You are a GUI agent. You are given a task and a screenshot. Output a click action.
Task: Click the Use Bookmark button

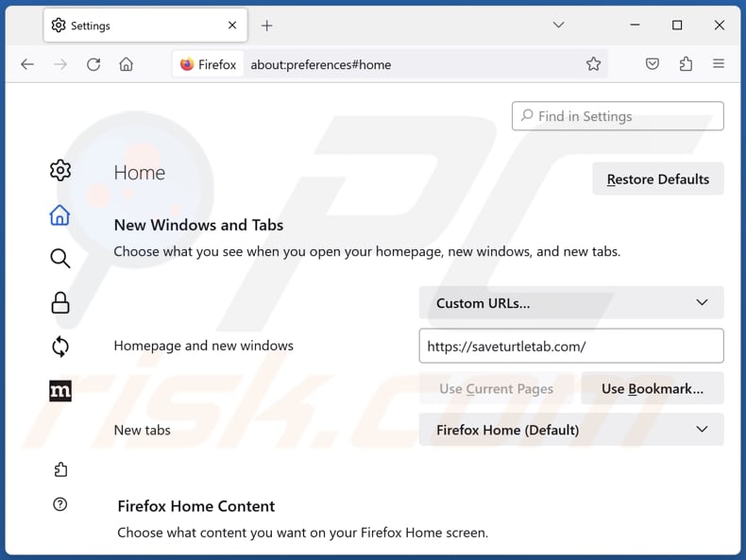click(x=652, y=388)
